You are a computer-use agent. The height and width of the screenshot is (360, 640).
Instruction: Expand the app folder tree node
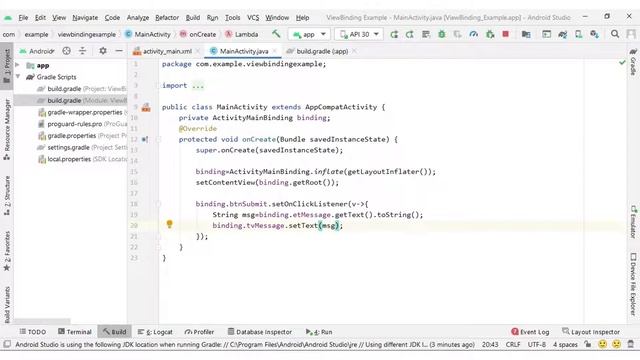[18, 65]
